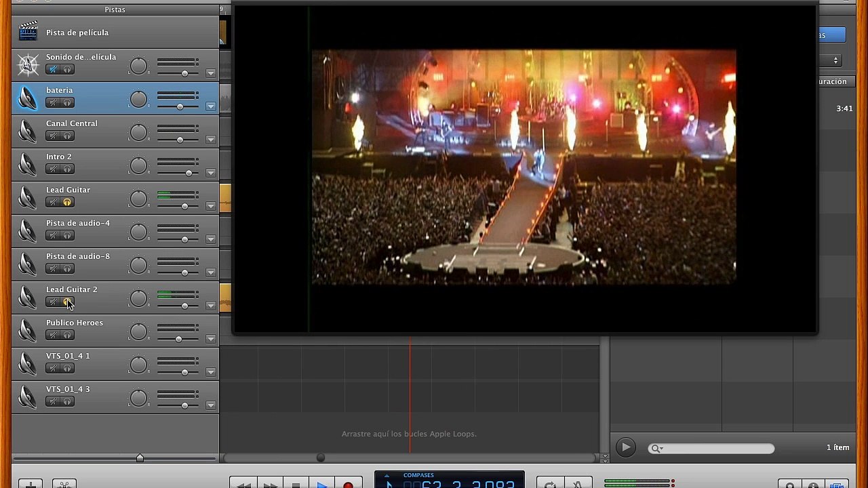
Task: Click the pan knob of Lead Guitar track
Action: (x=138, y=199)
